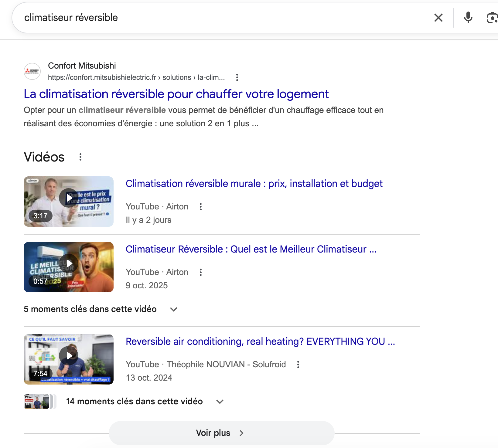Clear the search query with the X icon
The height and width of the screenshot is (448, 498).
click(x=438, y=18)
